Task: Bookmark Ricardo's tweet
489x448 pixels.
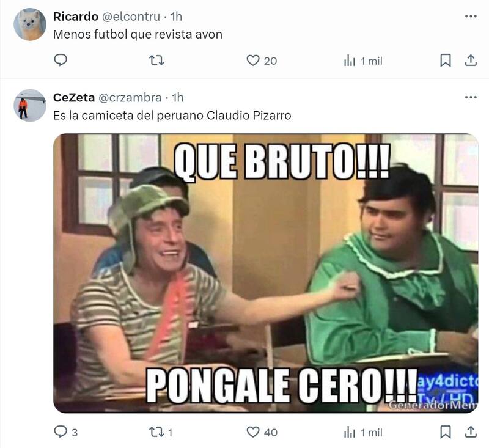Action: [x=446, y=60]
